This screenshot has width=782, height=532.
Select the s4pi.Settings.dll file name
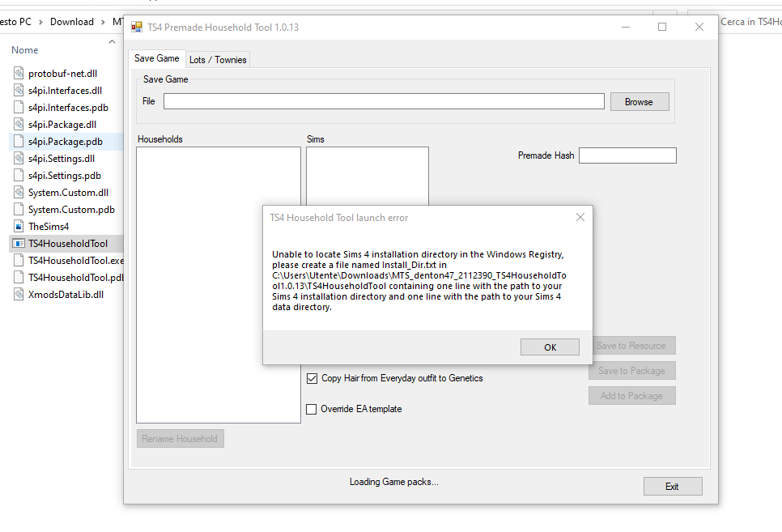coord(62,158)
